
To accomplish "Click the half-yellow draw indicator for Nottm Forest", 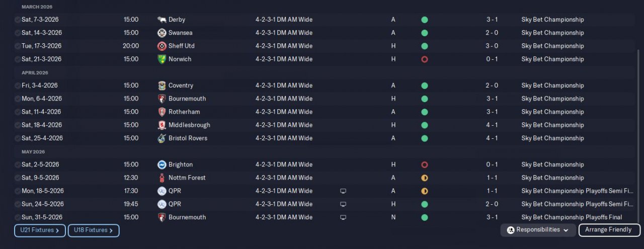I will [424, 178].
